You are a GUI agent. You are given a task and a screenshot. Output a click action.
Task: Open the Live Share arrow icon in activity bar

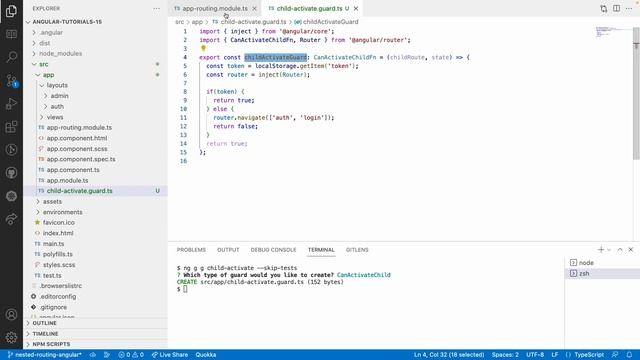click(x=11, y=219)
